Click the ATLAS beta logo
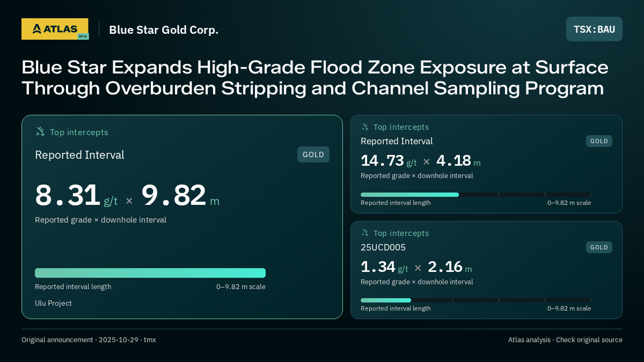This screenshot has width=644, height=362. click(x=55, y=29)
